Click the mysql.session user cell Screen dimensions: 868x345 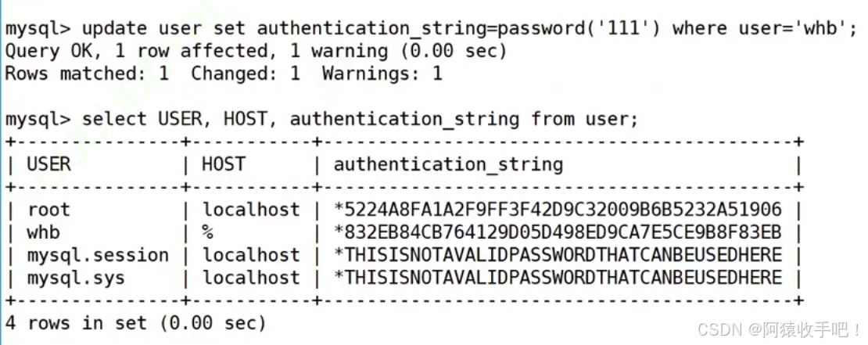tap(98, 255)
